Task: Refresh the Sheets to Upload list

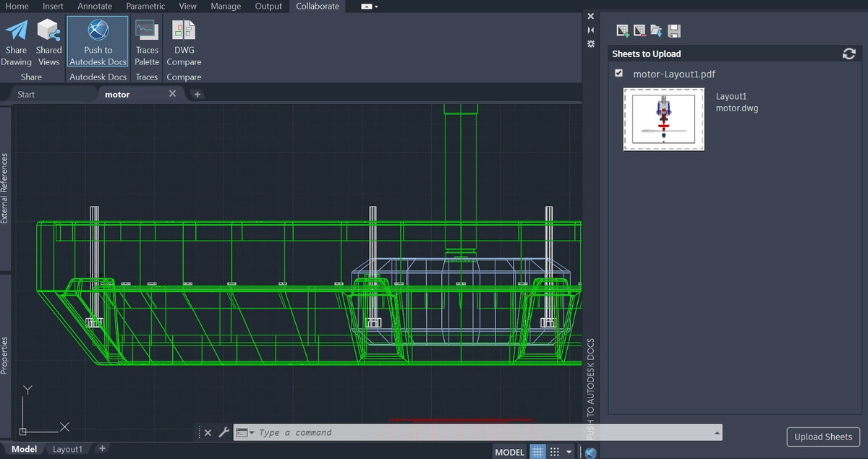Action: click(848, 54)
